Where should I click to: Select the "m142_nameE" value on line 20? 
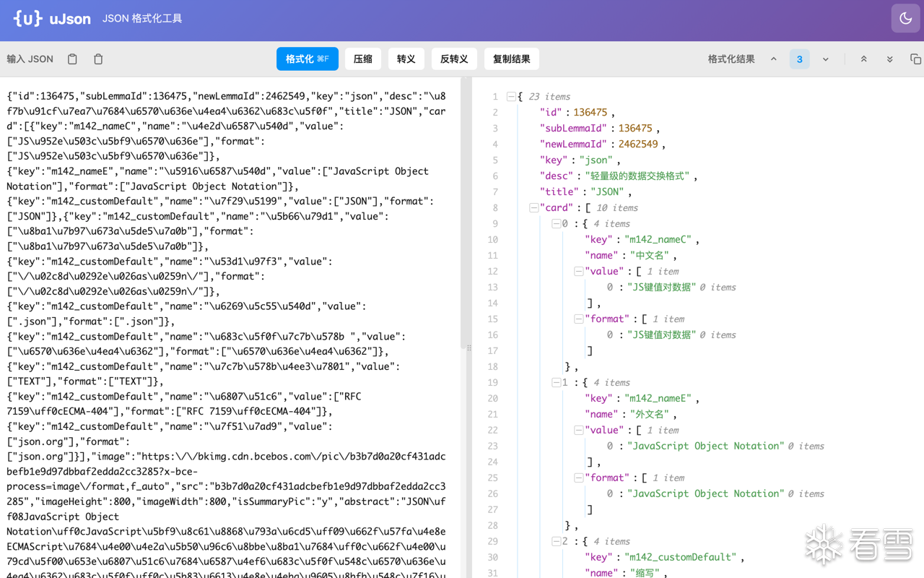[658, 399]
